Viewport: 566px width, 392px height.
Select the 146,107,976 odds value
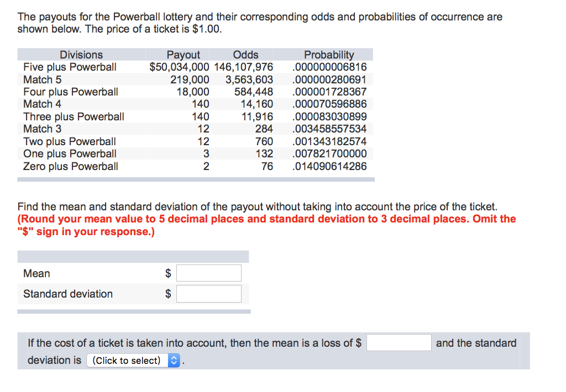pos(243,67)
